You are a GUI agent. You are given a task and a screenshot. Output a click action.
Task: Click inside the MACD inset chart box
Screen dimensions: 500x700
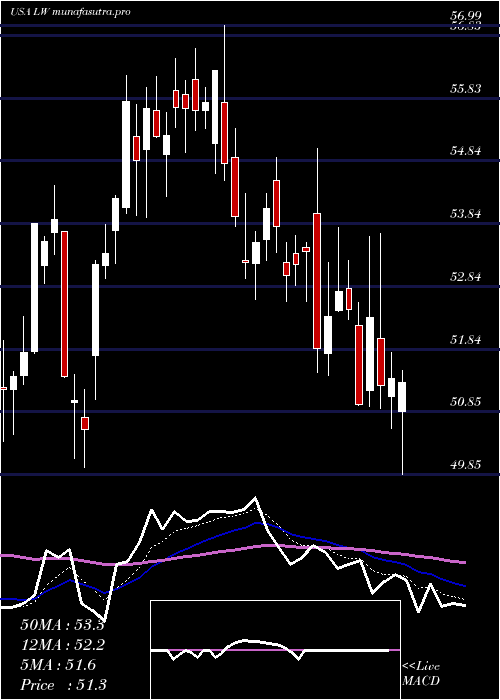coord(275,650)
